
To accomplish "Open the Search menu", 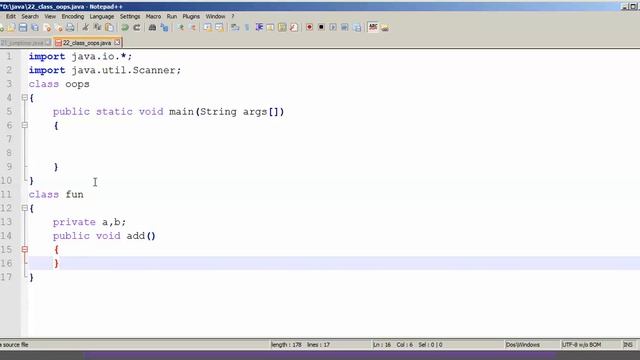I will (30, 16).
